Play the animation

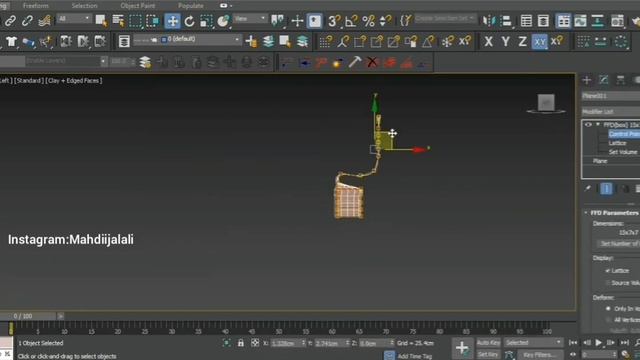598,343
